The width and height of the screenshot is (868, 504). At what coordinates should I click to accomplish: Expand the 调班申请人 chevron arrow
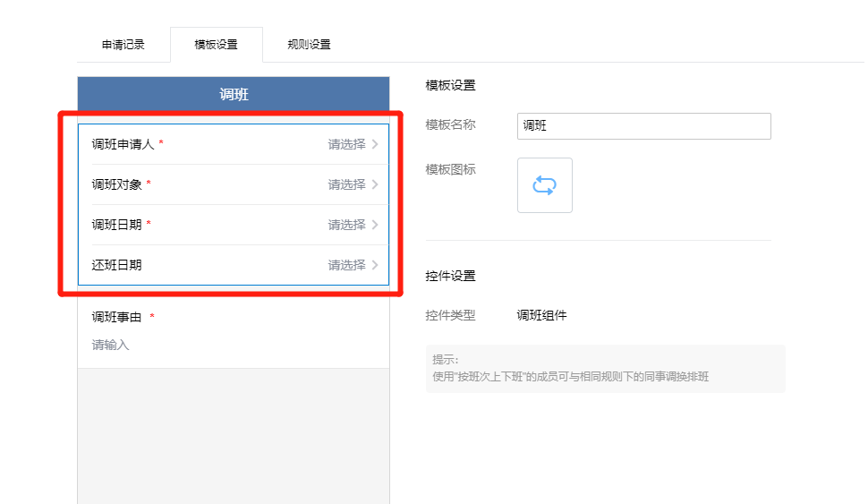pyautogui.click(x=375, y=144)
